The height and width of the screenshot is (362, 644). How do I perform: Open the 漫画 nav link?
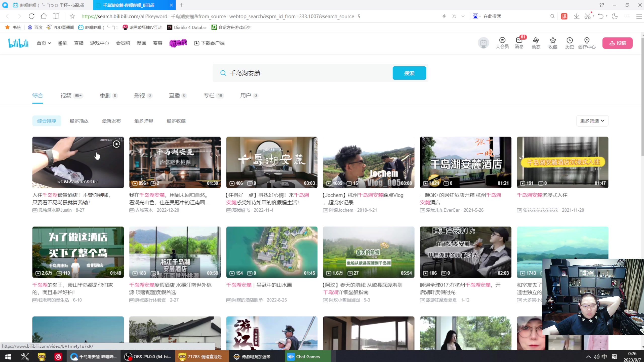point(141,43)
